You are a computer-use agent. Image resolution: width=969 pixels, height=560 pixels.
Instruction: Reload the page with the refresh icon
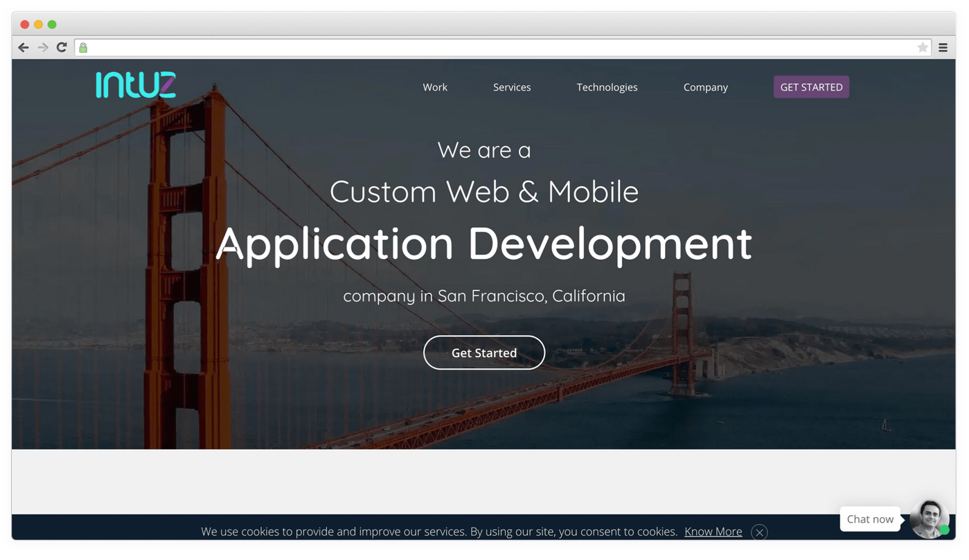tap(62, 47)
